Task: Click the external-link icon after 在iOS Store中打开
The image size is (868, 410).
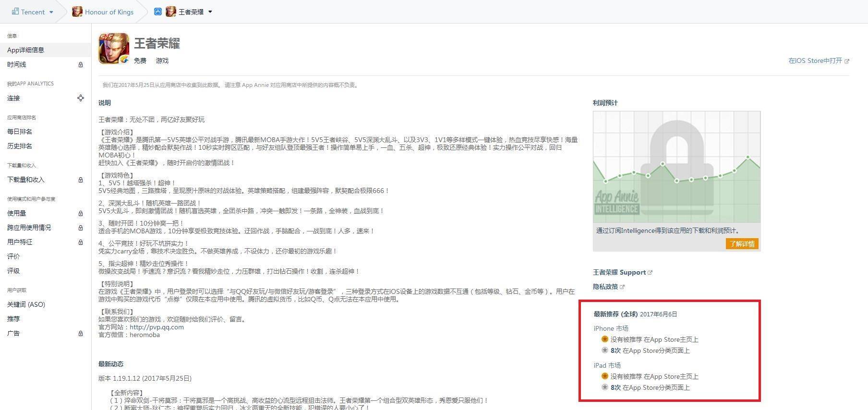Action: 847,61
